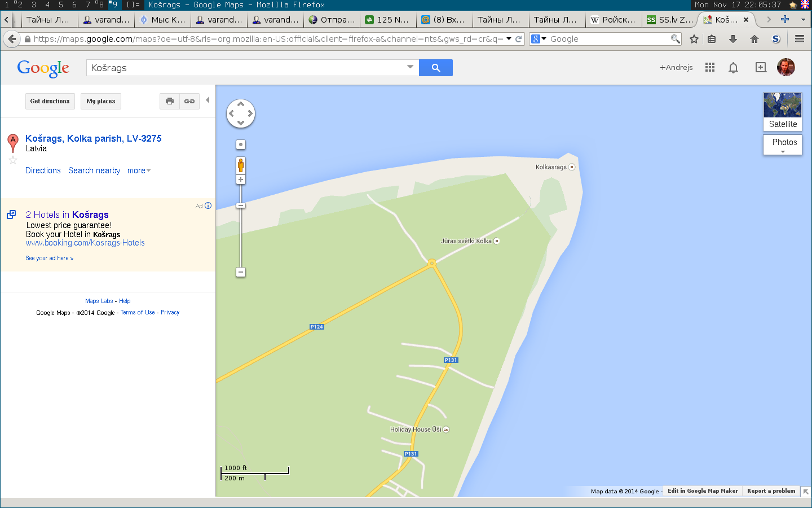Expand the 'more' options menu

coord(139,170)
